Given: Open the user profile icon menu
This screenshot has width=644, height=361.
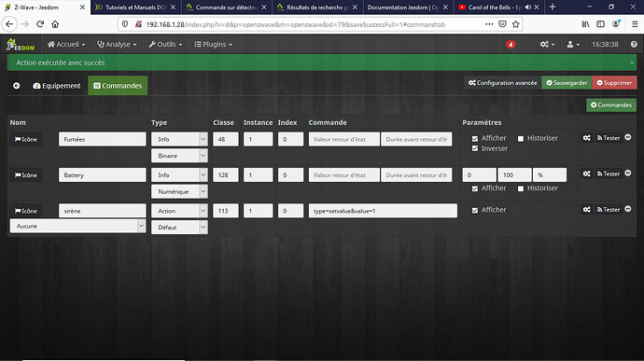Looking at the screenshot, I should coord(573,45).
